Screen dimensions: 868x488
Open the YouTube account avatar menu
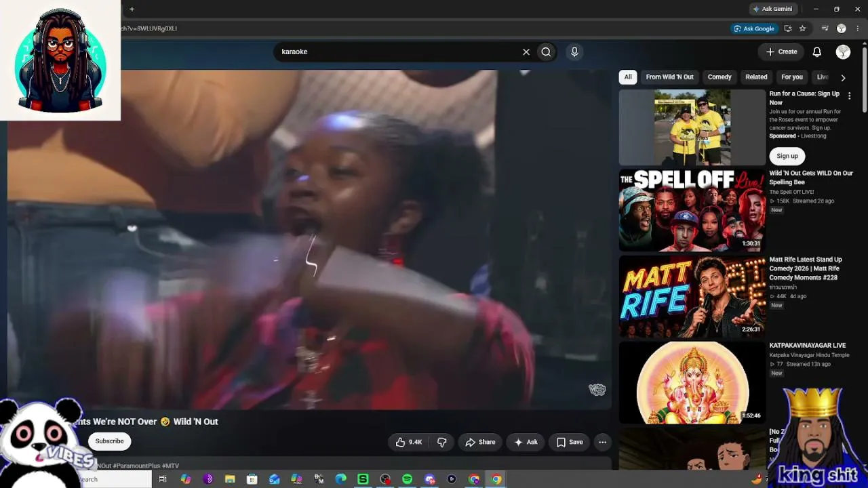click(x=843, y=52)
